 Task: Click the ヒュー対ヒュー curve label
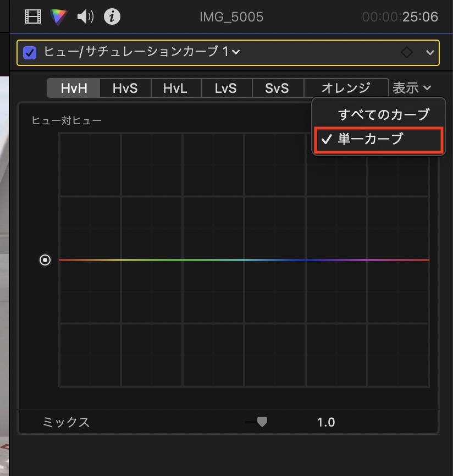pyautogui.click(x=67, y=120)
